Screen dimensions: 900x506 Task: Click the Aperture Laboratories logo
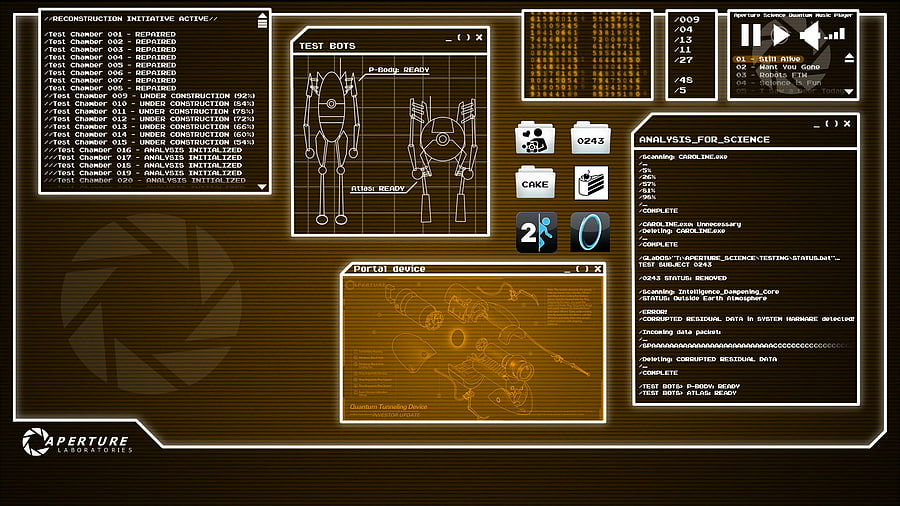tap(77, 442)
